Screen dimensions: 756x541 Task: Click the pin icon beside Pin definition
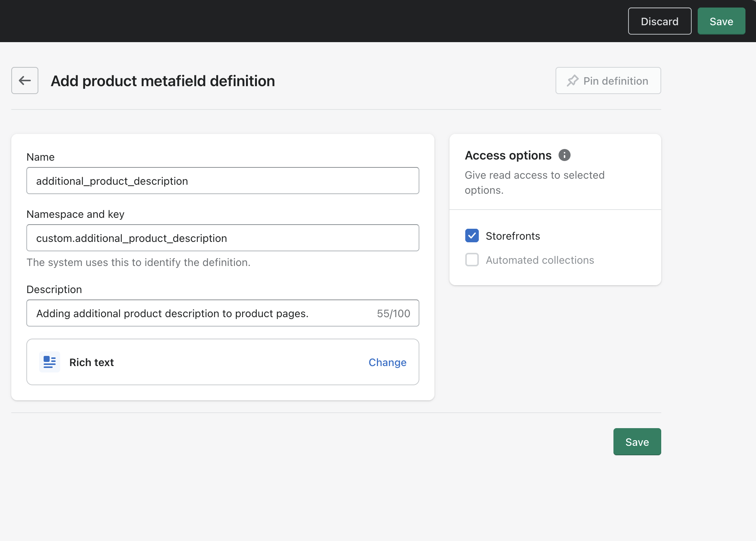click(572, 81)
